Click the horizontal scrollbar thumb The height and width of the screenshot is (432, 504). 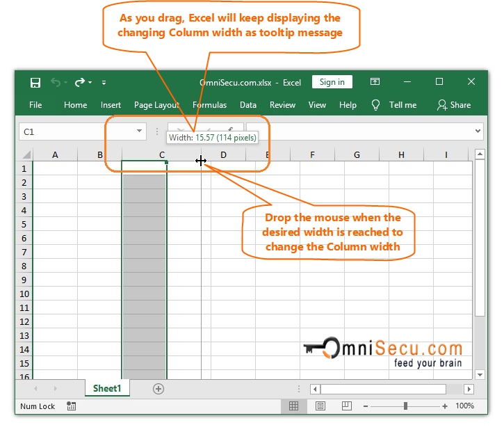[x=383, y=390]
